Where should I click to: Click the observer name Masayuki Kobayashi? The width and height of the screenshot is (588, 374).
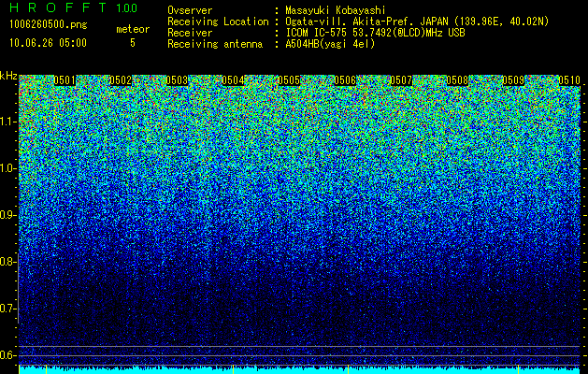tap(336, 10)
